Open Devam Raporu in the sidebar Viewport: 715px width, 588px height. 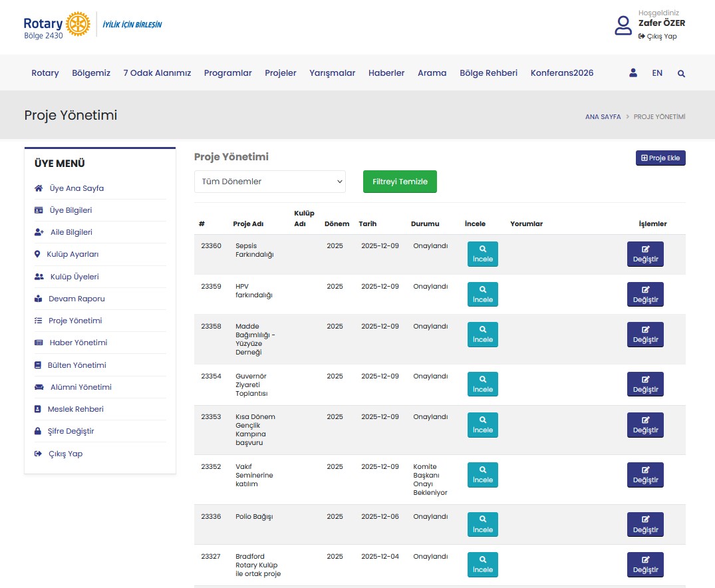(x=76, y=299)
